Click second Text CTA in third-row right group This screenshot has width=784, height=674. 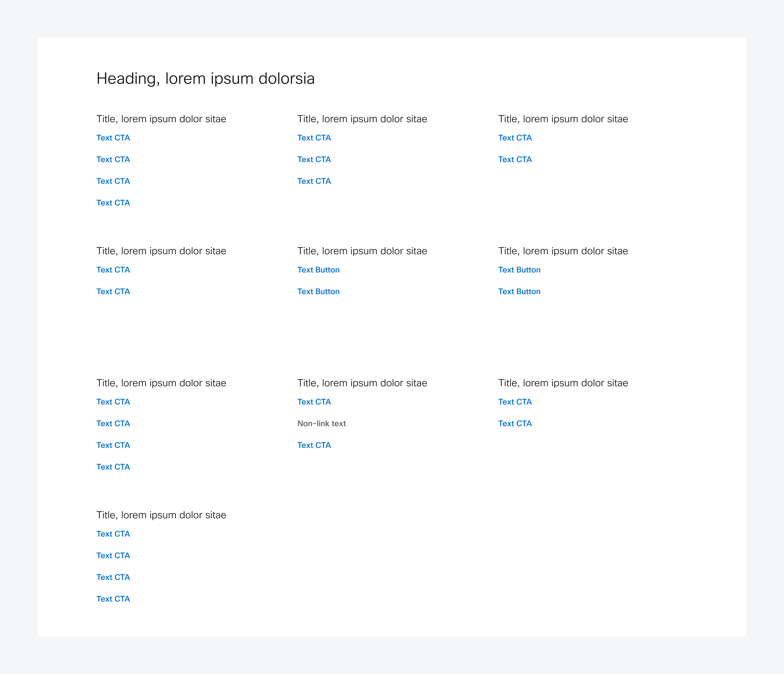pos(515,424)
